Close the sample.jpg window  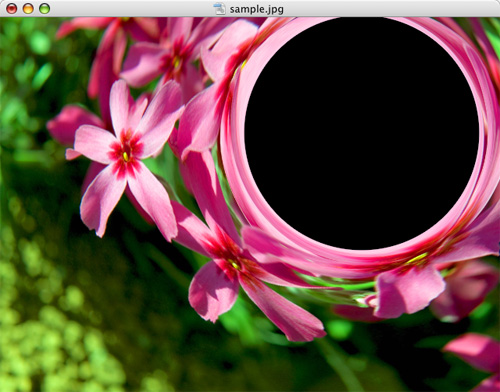click(12, 8)
